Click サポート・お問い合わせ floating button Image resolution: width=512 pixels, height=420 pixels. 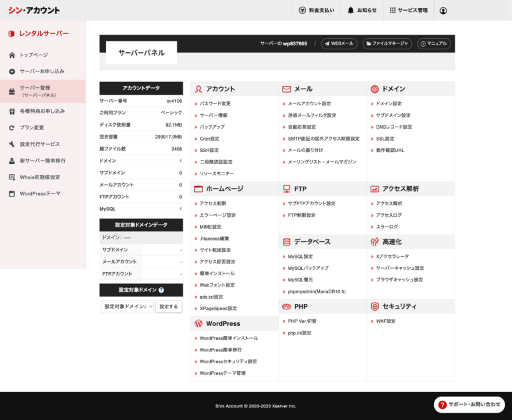[x=469, y=404]
